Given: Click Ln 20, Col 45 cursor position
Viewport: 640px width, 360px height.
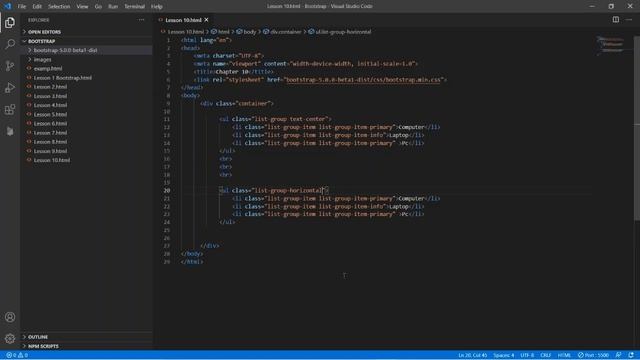Looking at the screenshot, I should coord(473,355).
